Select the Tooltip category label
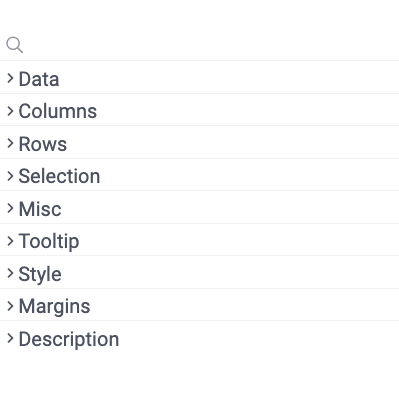This screenshot has width=399, height=408. (49, 242)
